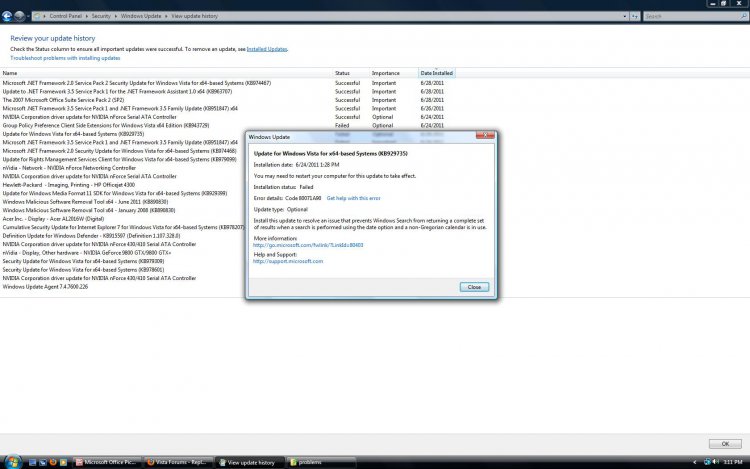
Task: Switch to View update history taskbar button
Action: (249, 462)
